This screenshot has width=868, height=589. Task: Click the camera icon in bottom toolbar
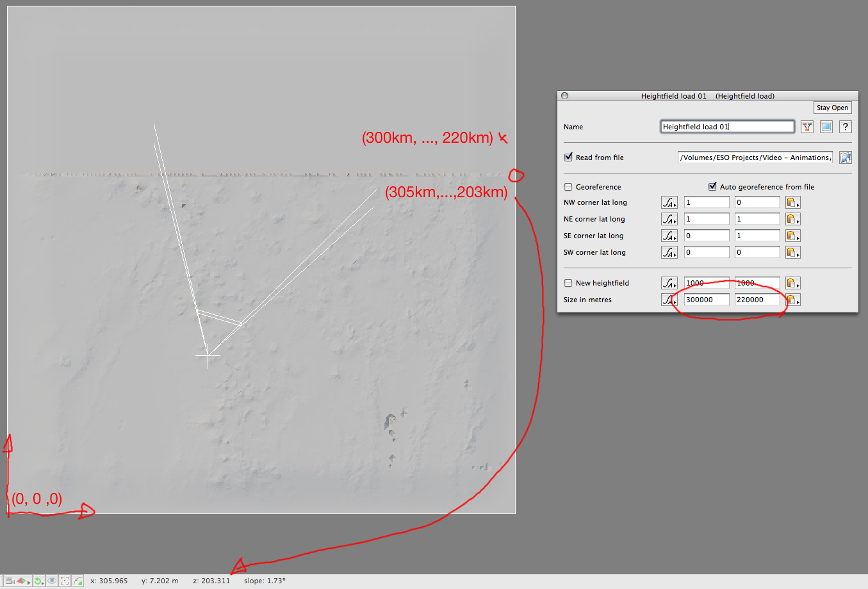(x=10, y=581)
